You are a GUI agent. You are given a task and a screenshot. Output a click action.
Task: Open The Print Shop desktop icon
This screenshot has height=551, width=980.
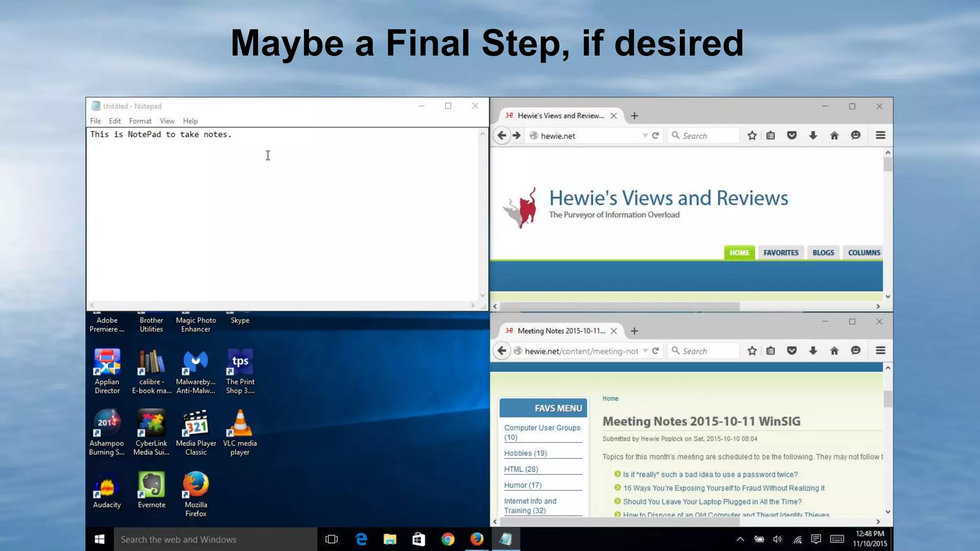tap(240, 371)
